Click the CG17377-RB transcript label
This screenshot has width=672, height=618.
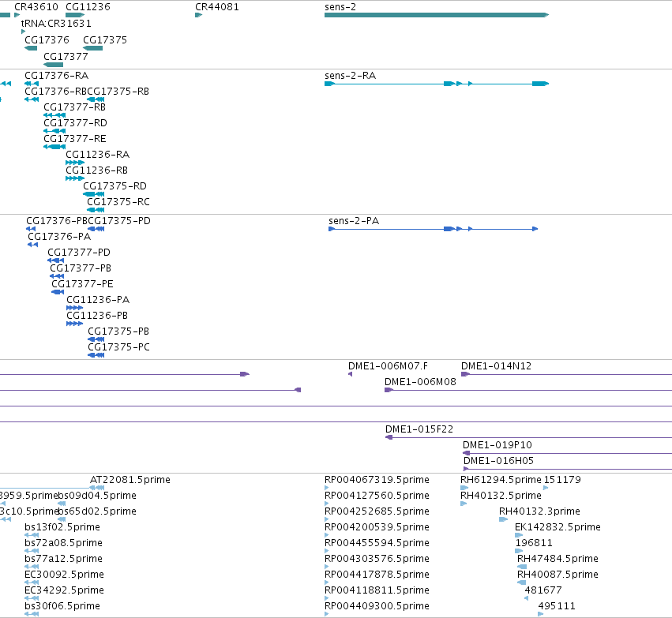tap(74, 107)
